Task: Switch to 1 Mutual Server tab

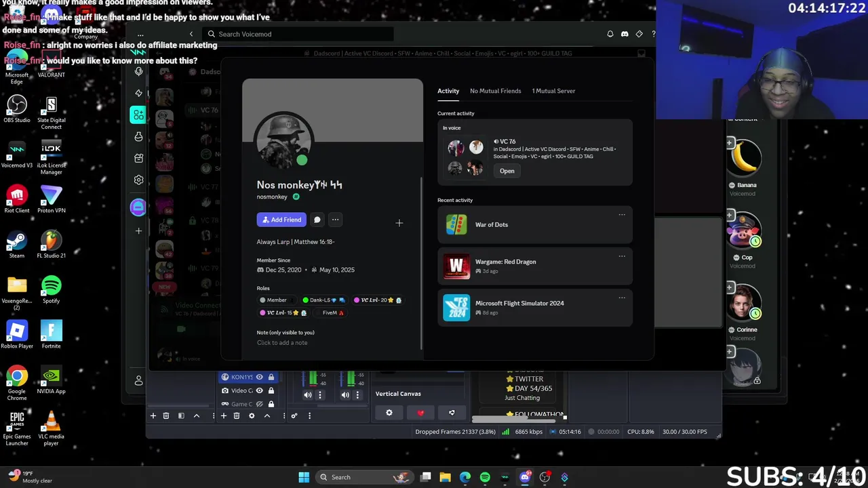Action: coord(553,91)
